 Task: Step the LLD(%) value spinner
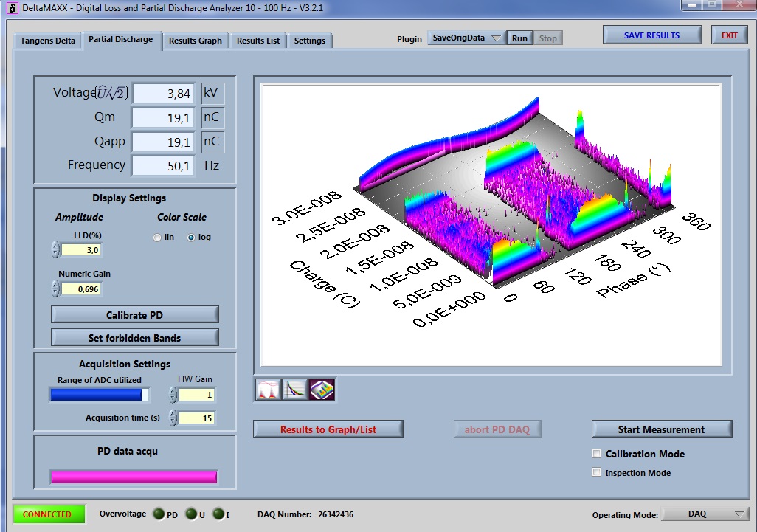(x=55, y=249)
